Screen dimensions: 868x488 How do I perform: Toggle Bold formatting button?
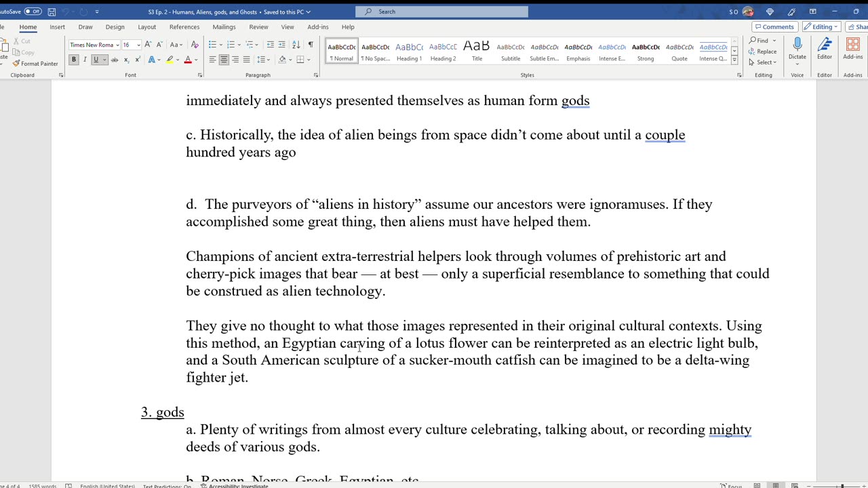pyautogui.click(x=74, y=60)
